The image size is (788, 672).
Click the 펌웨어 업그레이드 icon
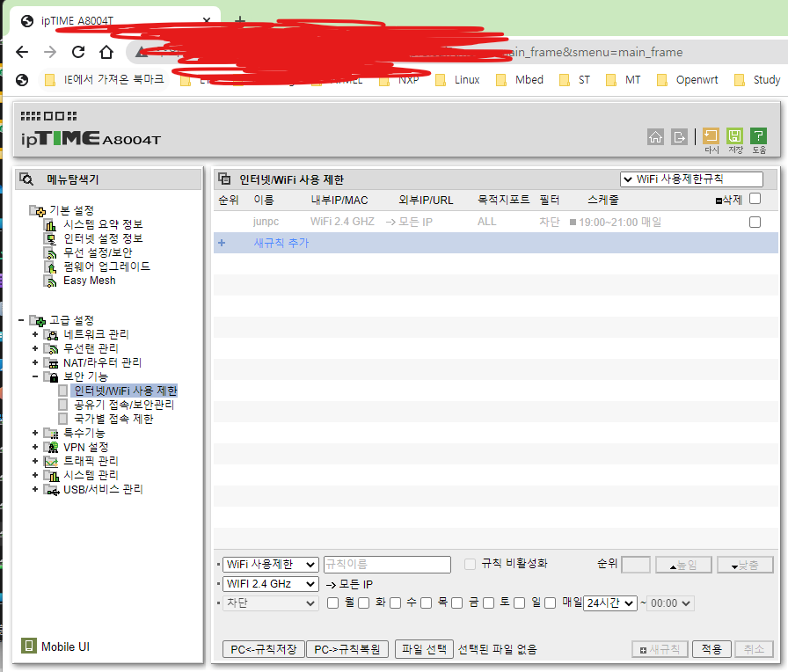pyautogui.click(x=51, y=267)
